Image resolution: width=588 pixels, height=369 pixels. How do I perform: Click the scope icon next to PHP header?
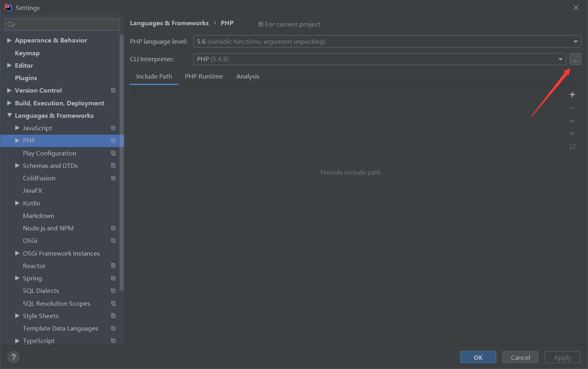coord(261,24)
